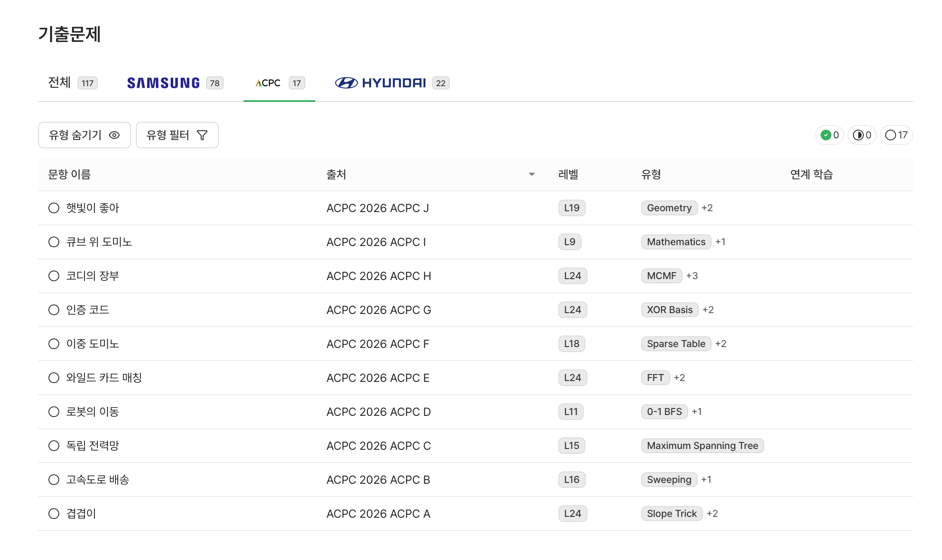The image size is (942, 560).
Task: Mark status circle for 겹겹이
Action: pos(54,514)
